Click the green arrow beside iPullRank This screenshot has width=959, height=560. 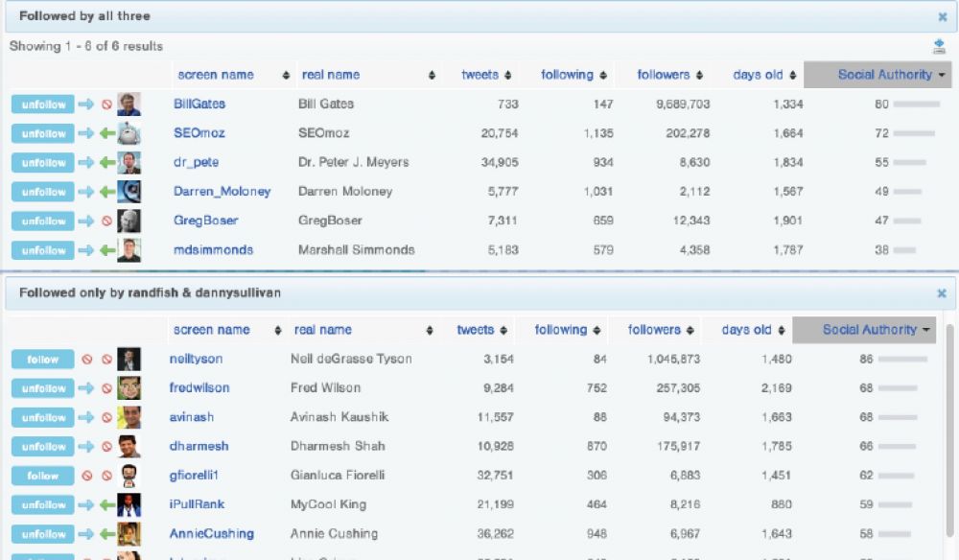click(106, 505)
